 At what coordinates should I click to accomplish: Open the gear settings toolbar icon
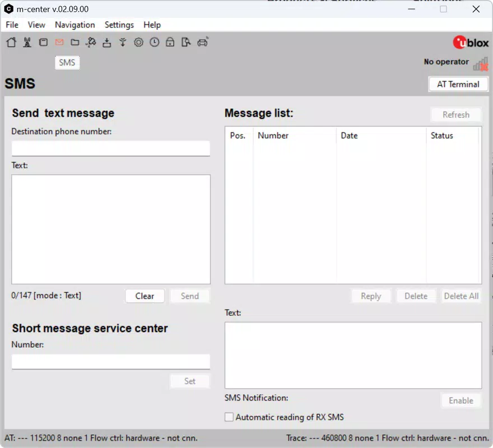click(138, 42)
